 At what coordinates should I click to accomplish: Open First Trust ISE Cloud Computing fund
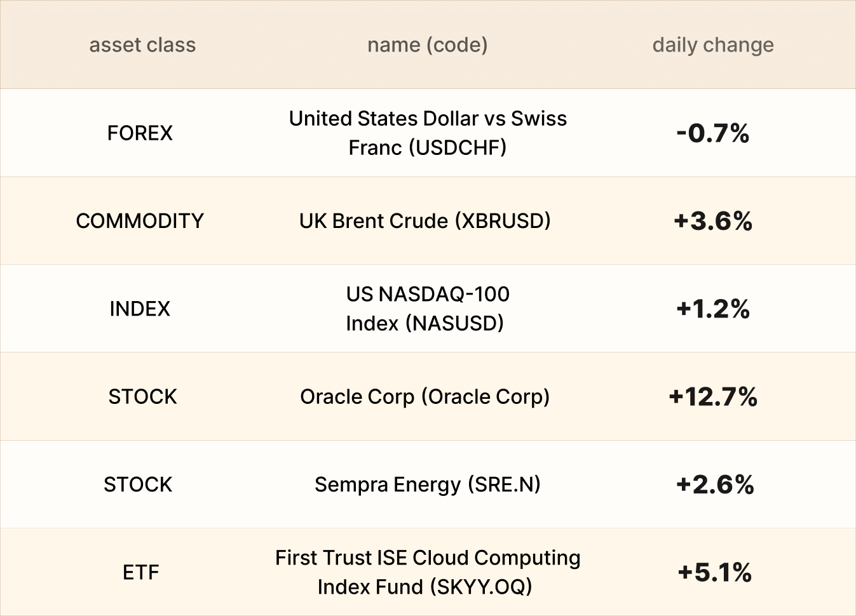pos(427,572)
